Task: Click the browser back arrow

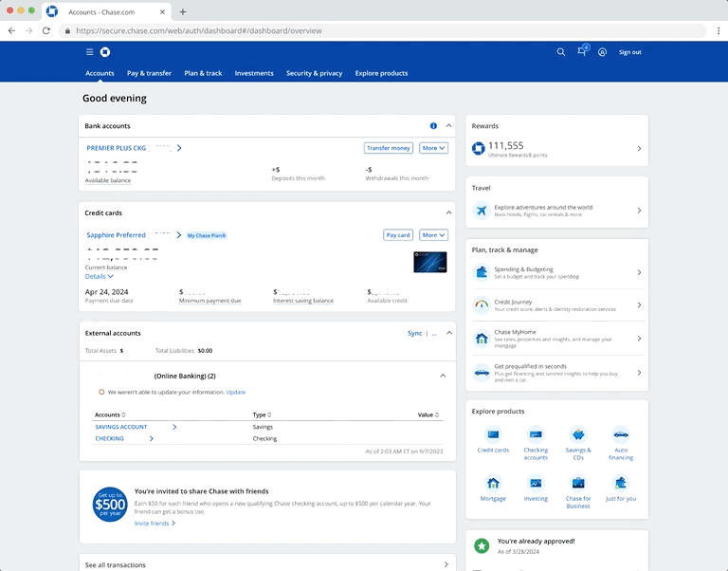Action: pos(11,30)
